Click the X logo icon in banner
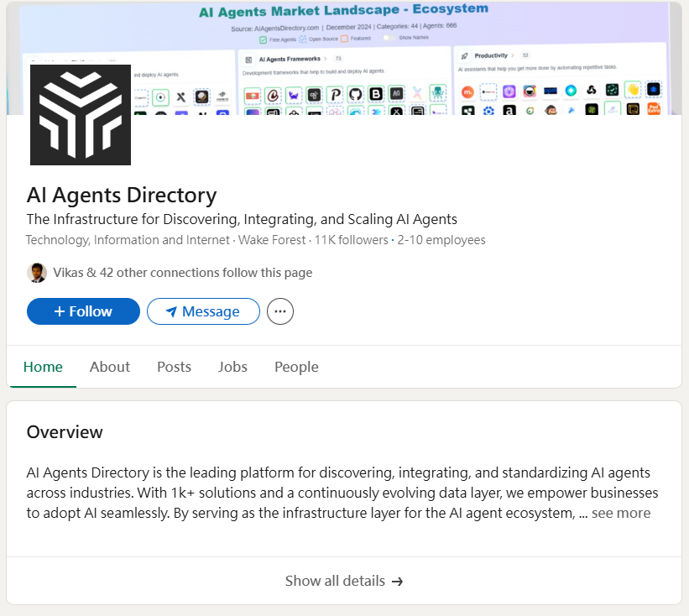The height and width of the screenshot is (616, 689). [180, 97]
